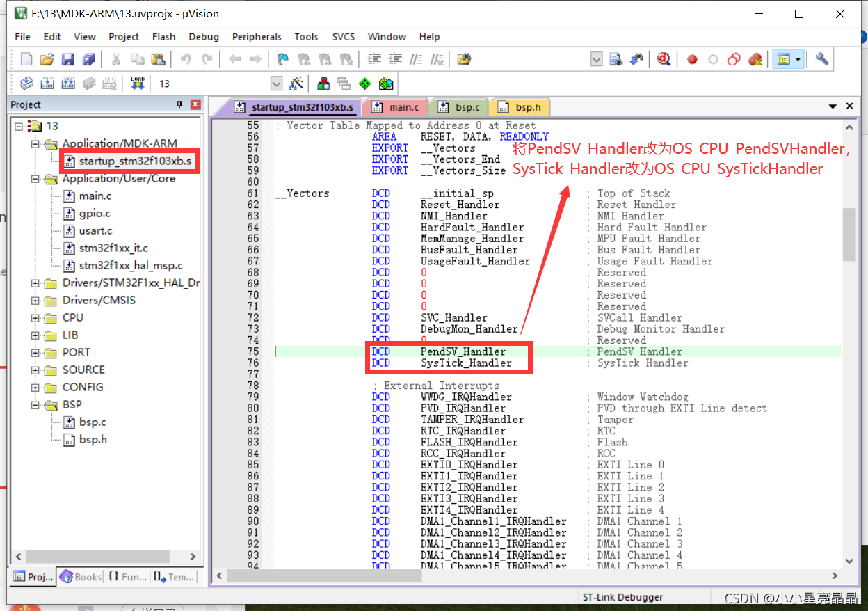This screenshot has height=611, width=868.
Task: Close the Project panel
Action: click(x=195, y=104)
